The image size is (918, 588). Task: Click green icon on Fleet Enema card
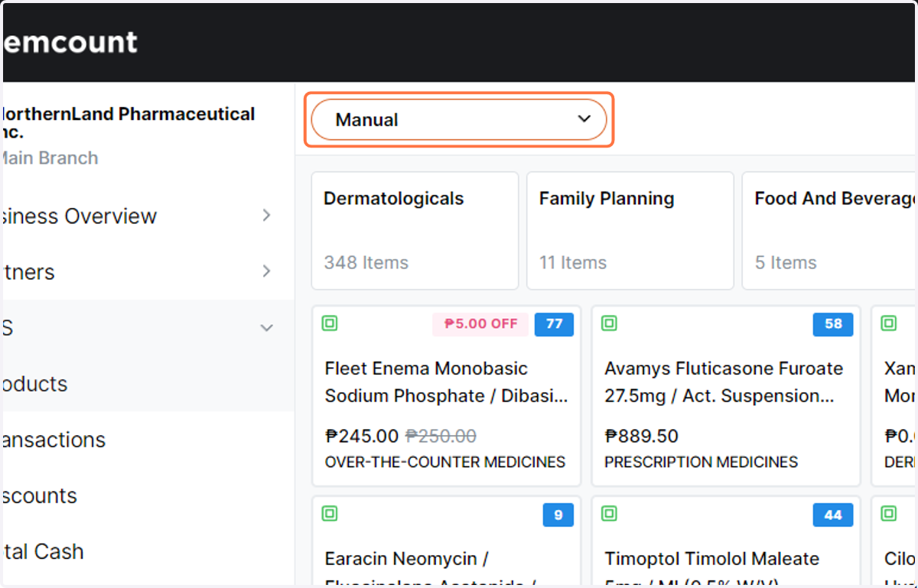click(x=330, y=323)
